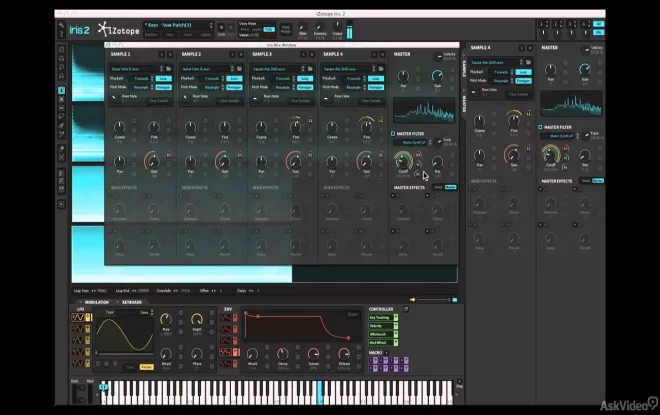Select the brush selection tool in left toolbar
This screenshot has width=660, height=415.
61,125
